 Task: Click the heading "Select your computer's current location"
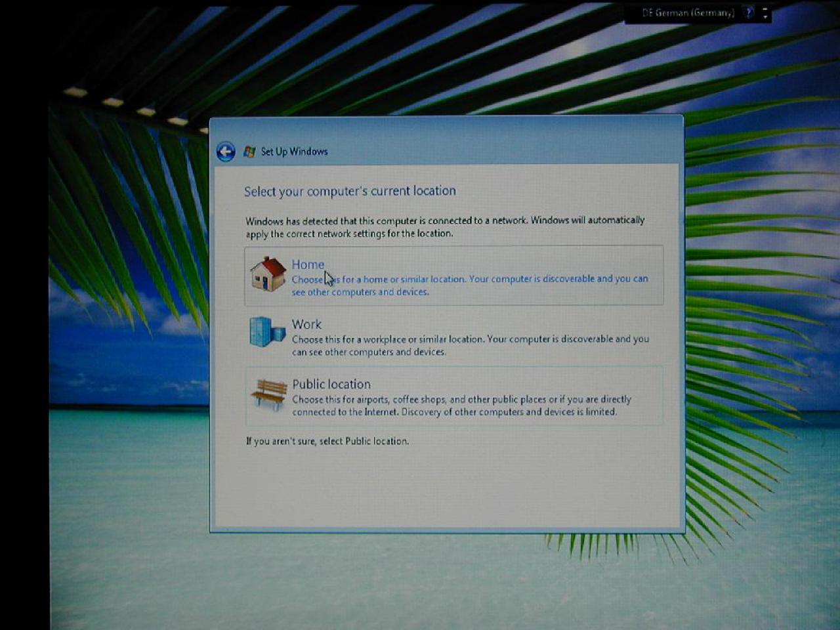[350, 191]
